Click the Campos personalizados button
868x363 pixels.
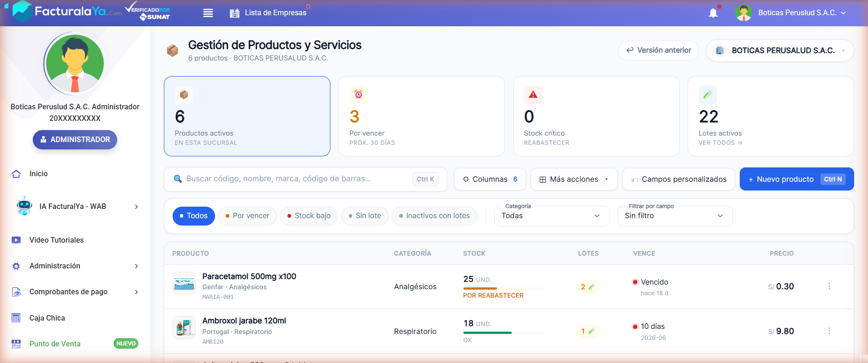coord(679,179)
